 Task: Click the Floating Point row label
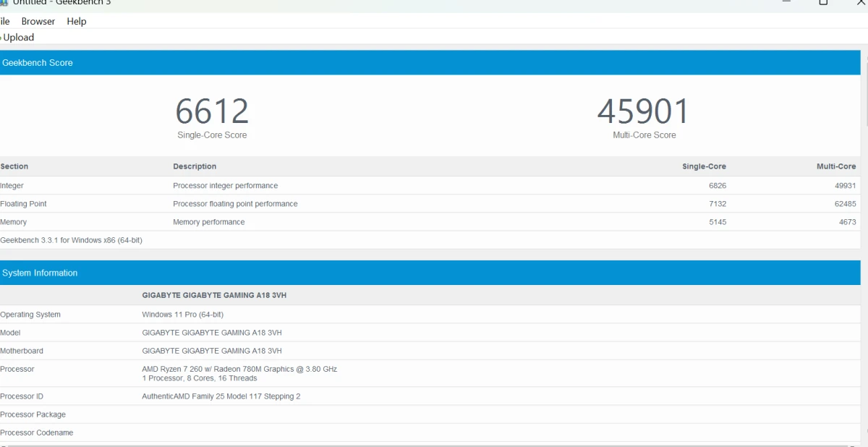(x=23, y=204)
